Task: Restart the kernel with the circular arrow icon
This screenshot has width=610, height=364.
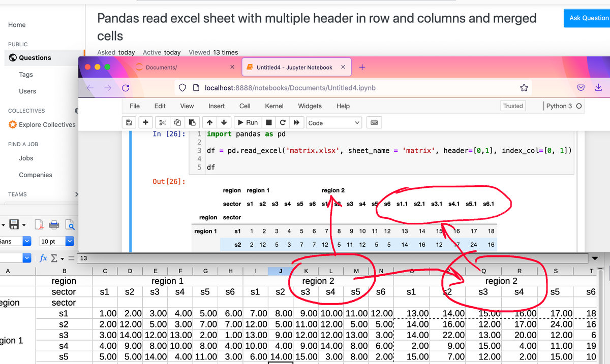Action: click(283, 122)
